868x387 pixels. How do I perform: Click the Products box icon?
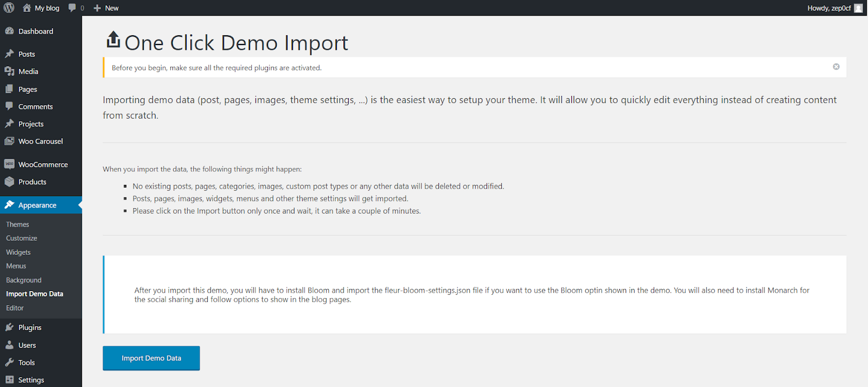point(9,182)
